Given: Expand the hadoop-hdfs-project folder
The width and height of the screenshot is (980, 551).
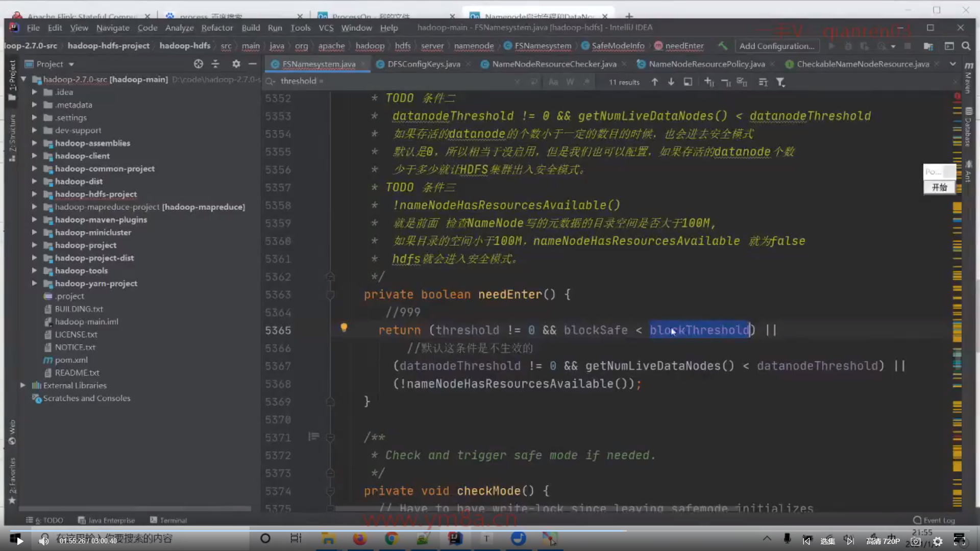Looking at the screenshot, I should pos(34,194).
